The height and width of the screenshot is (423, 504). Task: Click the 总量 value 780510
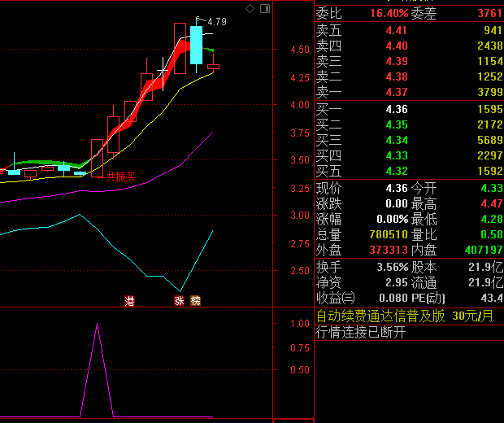[389, 234]
